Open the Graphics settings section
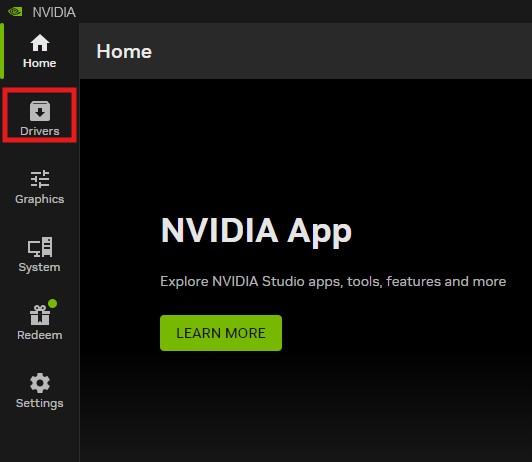The height and width of the screenshot is (462, 532). (40, 187)
